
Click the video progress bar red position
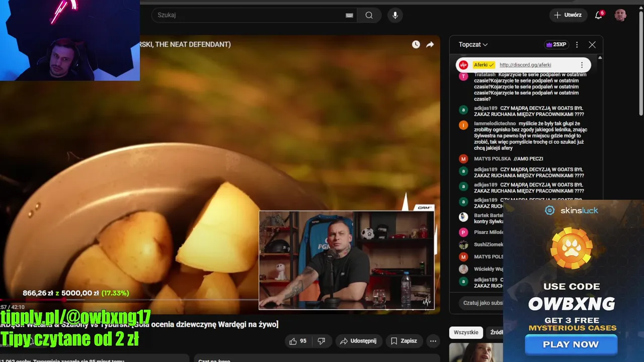(64, 300)
